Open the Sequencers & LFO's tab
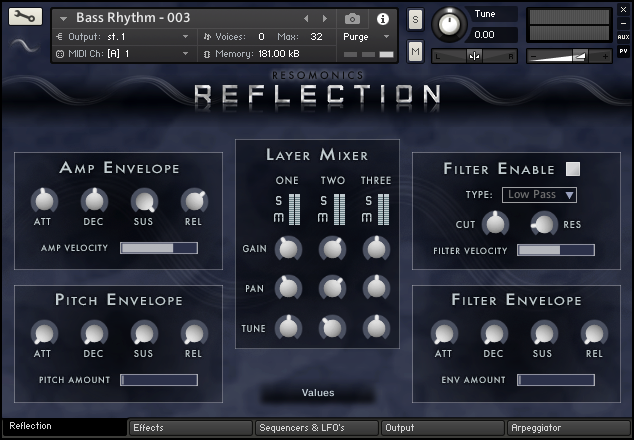The height and width of the screenshot is (440, 634). pyautogui.click(x=317, y=427)
